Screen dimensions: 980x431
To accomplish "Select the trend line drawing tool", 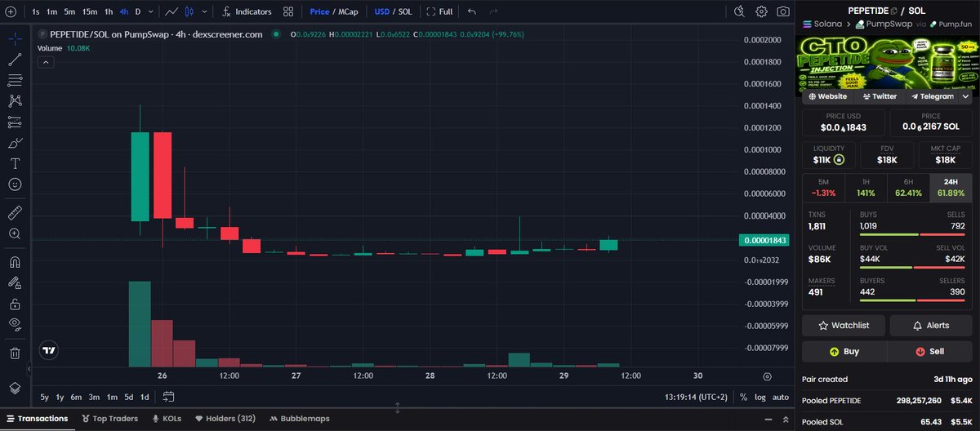I will pos(15,60).
